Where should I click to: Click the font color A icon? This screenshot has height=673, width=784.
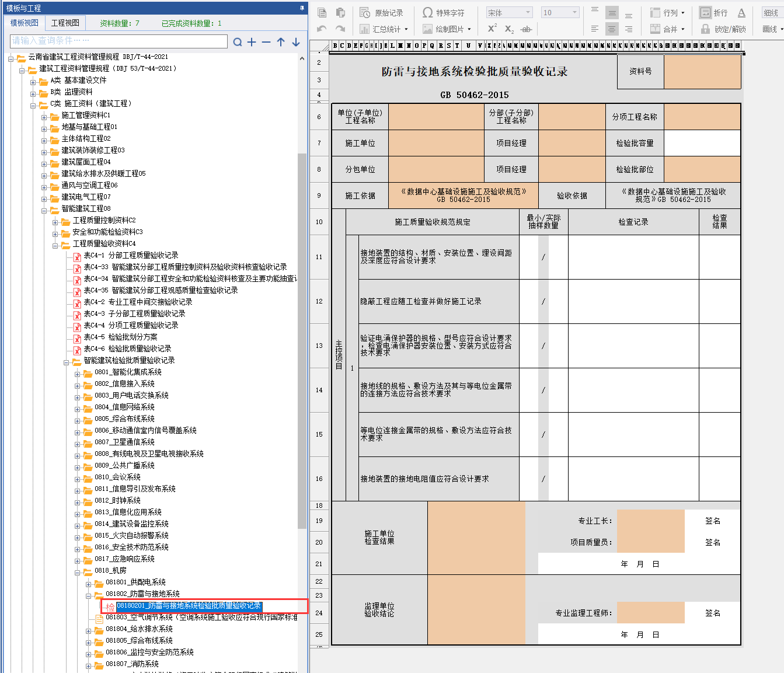point(741,12)
